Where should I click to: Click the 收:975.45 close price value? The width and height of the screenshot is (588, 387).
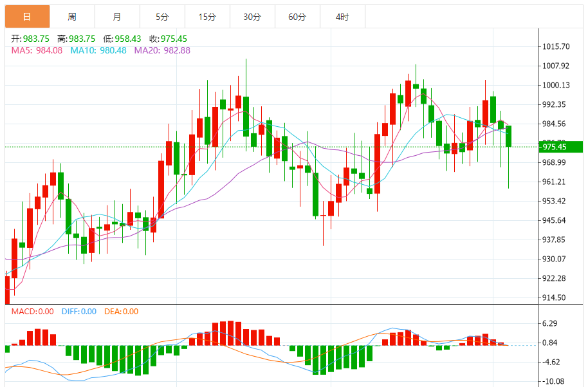click(168, 39)
